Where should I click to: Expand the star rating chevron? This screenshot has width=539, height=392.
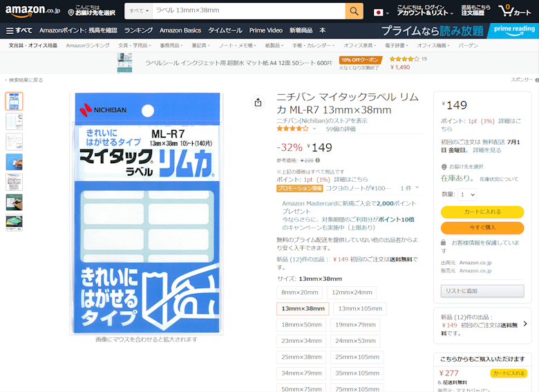tap(314, 129)
